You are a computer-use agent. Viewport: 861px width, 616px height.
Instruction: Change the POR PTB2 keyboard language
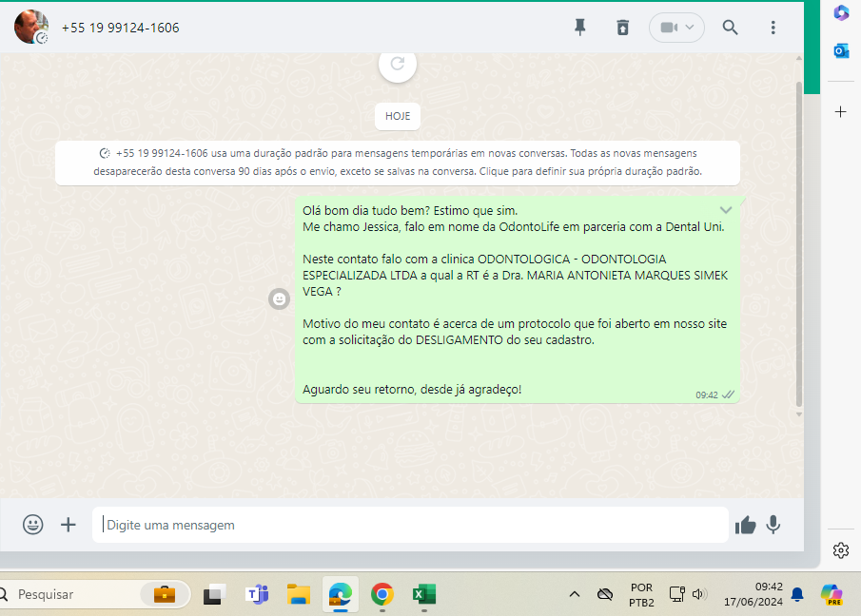click(x=641, y=594)
